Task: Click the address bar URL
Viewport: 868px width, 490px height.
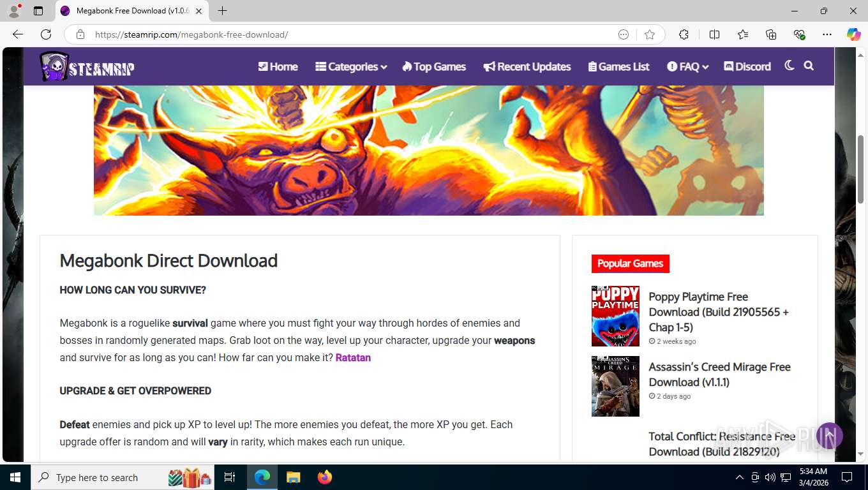Action: [x=191, y=34]
